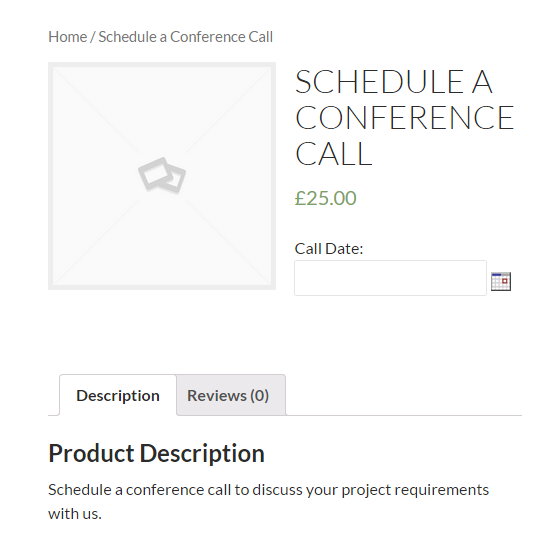Click the Schedule a Conference Call breadcrumb

(186, 37)
